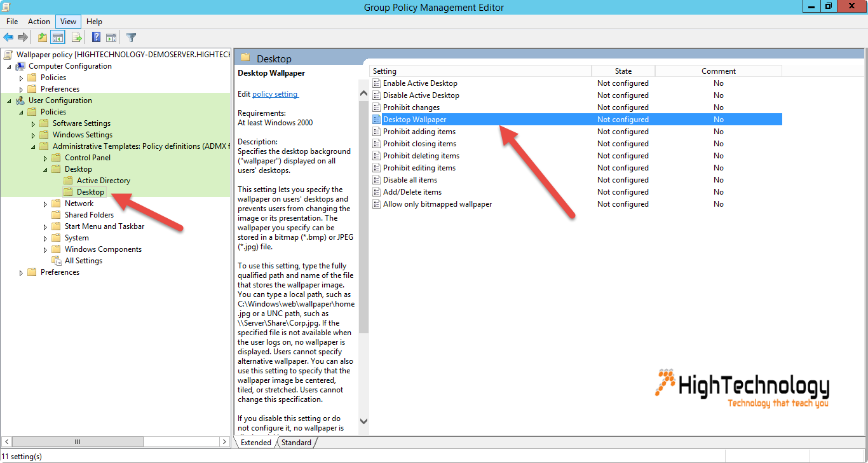Open the Action menu
This screenshot has height=463, width=868.
pos(39,22)
